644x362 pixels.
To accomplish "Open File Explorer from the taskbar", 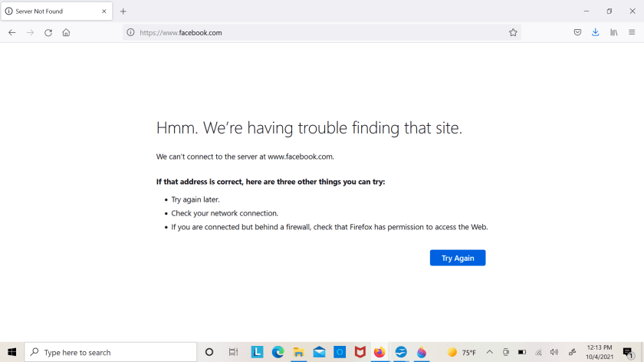I will 298,352.
